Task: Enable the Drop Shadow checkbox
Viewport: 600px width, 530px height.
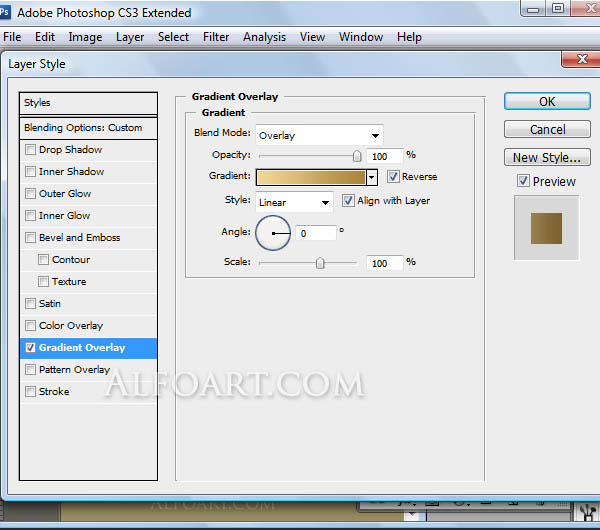Action: pyautogui.click(x=30, y=150)
